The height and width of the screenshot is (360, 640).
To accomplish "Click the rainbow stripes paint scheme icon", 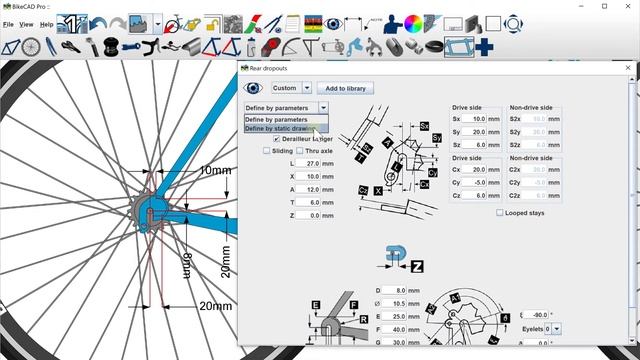I will click(x=313, y=24).
